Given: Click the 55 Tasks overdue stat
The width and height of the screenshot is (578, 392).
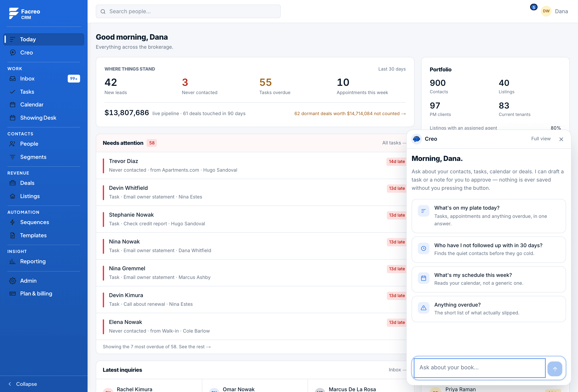Looking at the screenshot, I should (x=275, y=86).
